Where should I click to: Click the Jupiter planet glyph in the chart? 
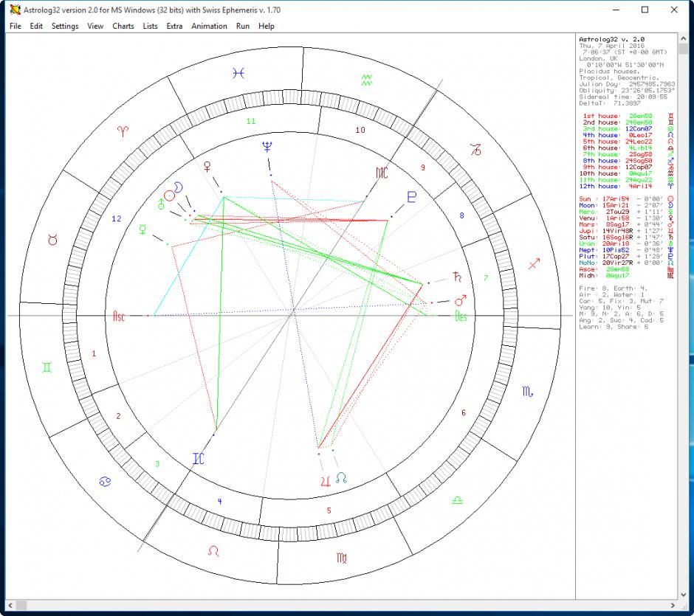326,481
